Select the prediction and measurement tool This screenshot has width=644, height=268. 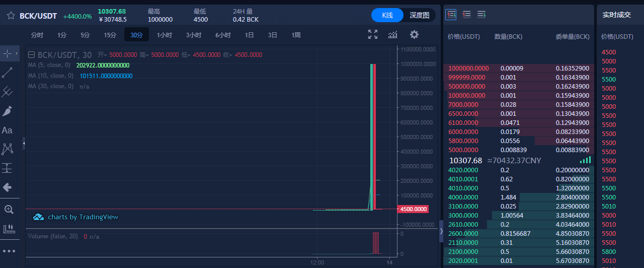point(8,168)
